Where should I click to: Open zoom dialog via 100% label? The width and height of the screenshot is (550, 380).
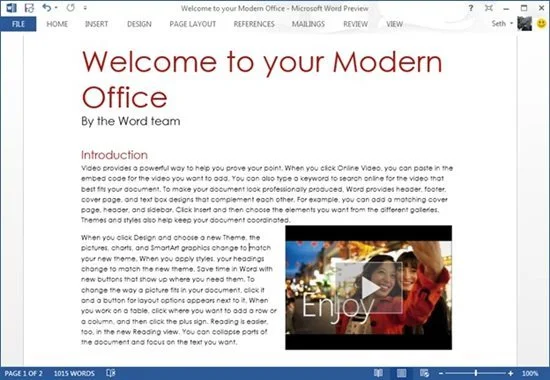pos(530,373)
